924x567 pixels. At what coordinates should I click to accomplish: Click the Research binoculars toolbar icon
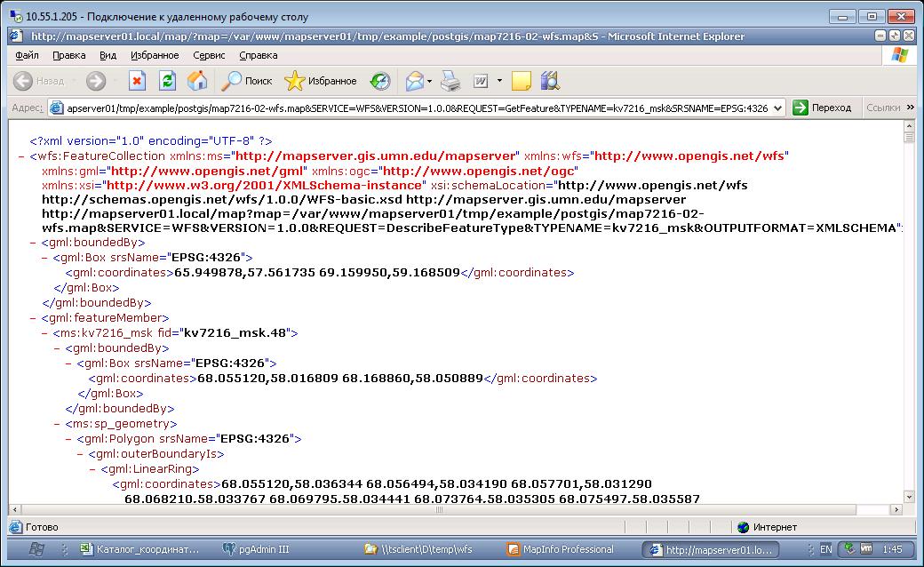tap(550, 81)
